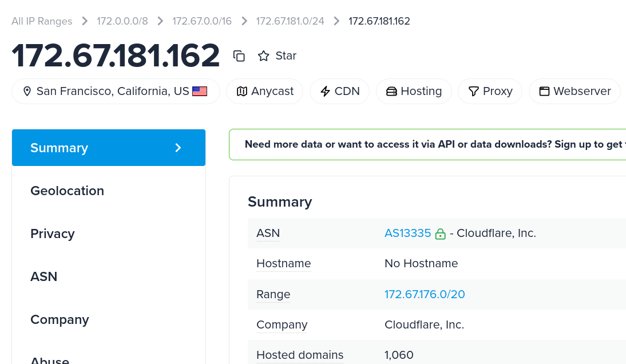Click the Star icon to favorite this IP
626x364 pixels.
(x=263, y=56)
